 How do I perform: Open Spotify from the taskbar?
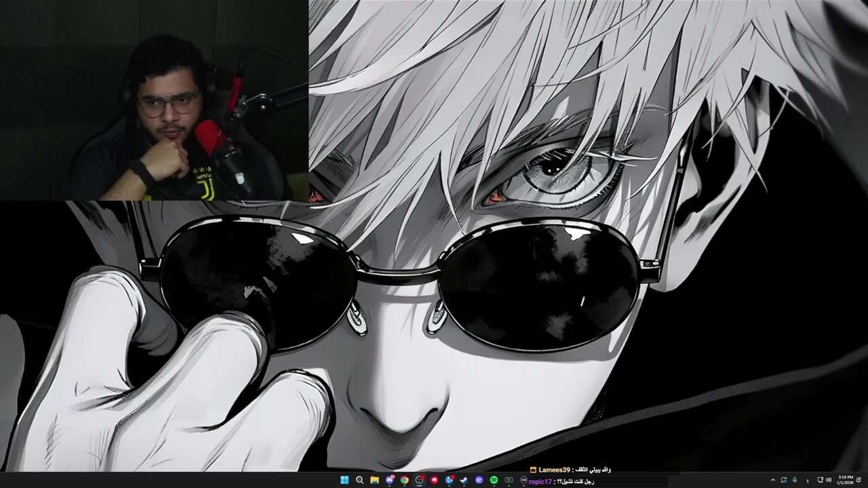(494, 480)
